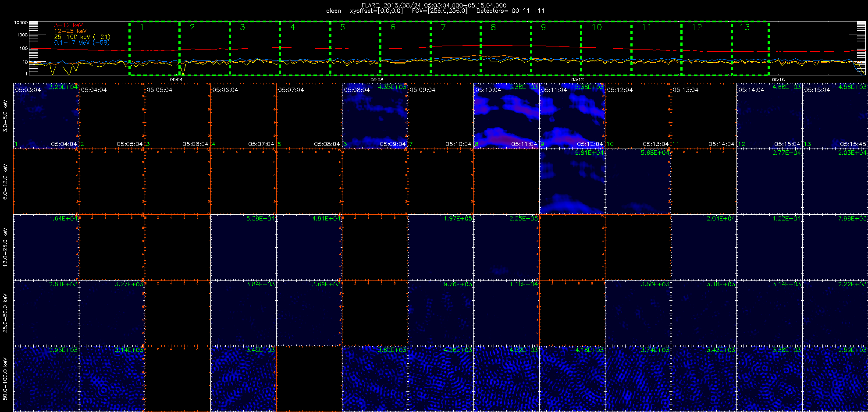This screenshot has height=412, width=868.
Task: Click the 25-100 keV (-21) legend entry
Action: click(82, 37)
